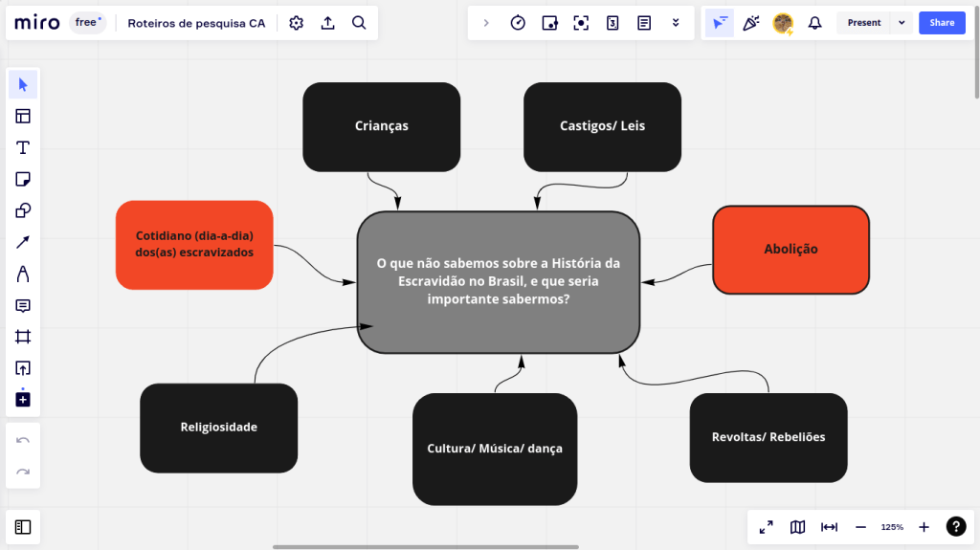Screen dimensions: 980x550
Task: Open the Shapes tool
Action: pos(23,210)
